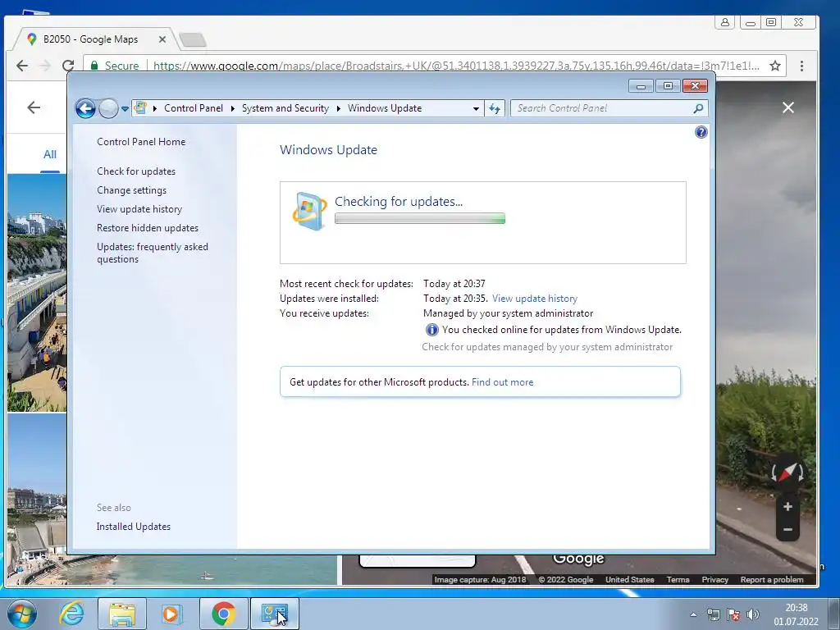Viewport: 840px width, 630px height.
Task: Click Control Panel taskbar button
Action: (x=274, y=614)
